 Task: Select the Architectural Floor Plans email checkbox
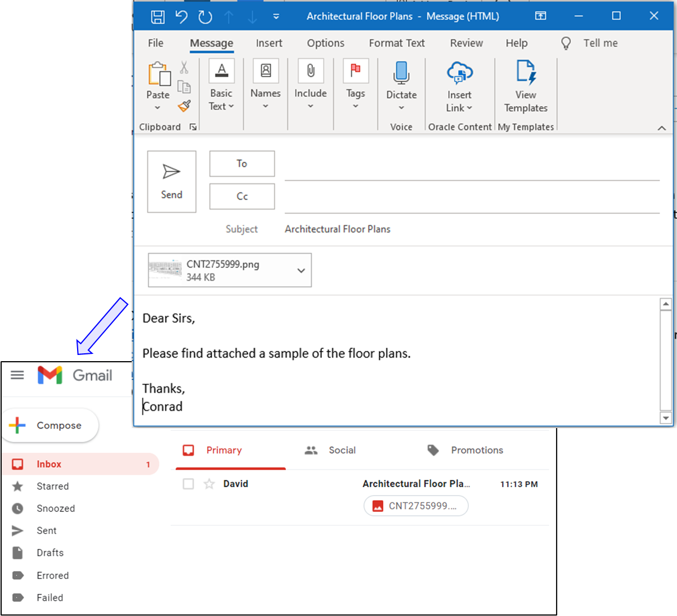coord(189,483)
